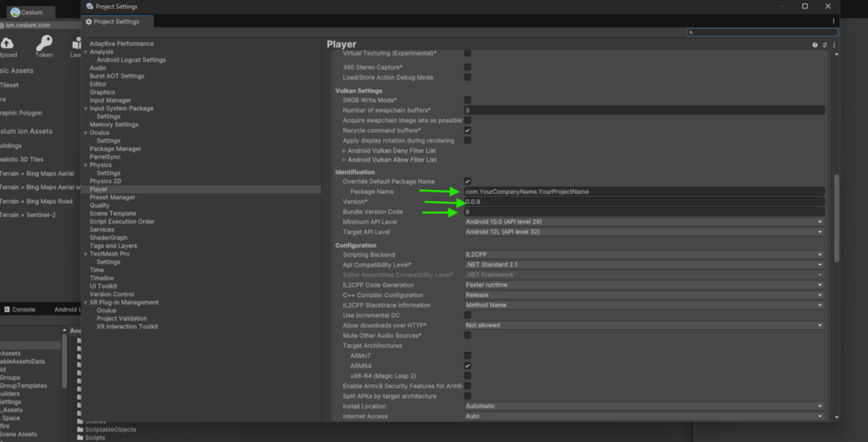Click the Cesium Upload cloud icon
Viewport: 868px width, 442px height.
7,42
